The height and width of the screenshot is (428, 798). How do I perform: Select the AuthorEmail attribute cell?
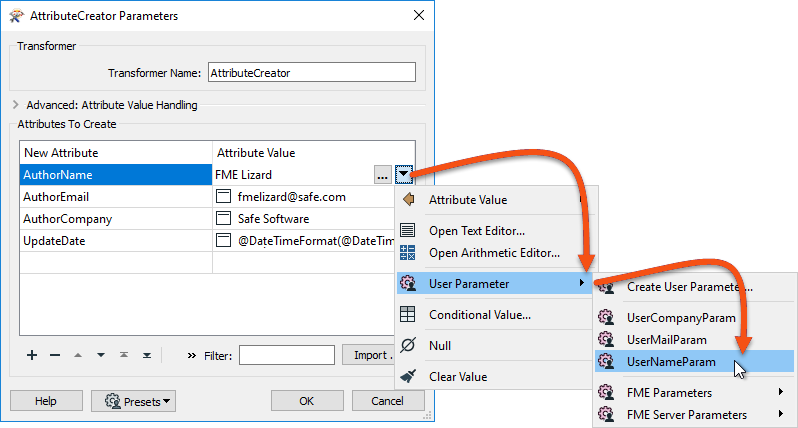coord(116,196)
